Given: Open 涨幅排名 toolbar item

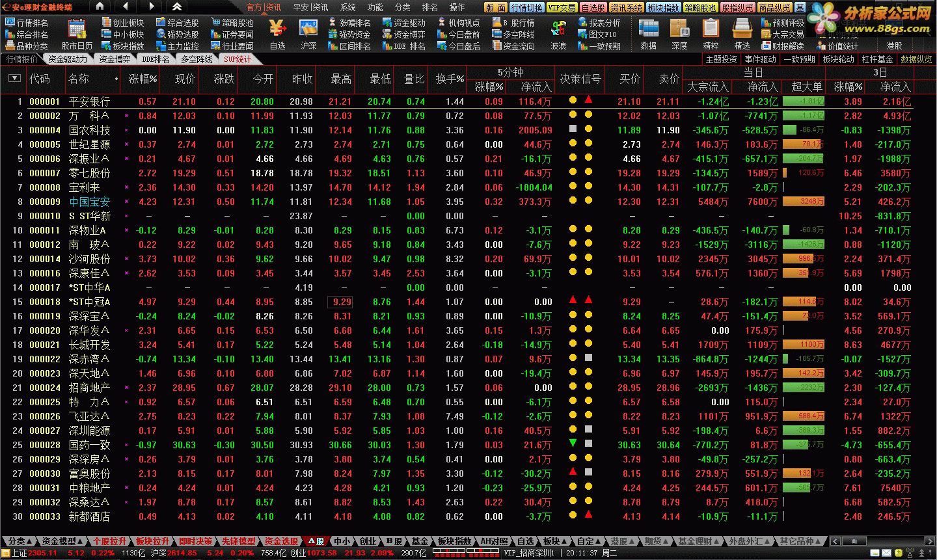Looking at the screenshot, I should click(349, 23).
